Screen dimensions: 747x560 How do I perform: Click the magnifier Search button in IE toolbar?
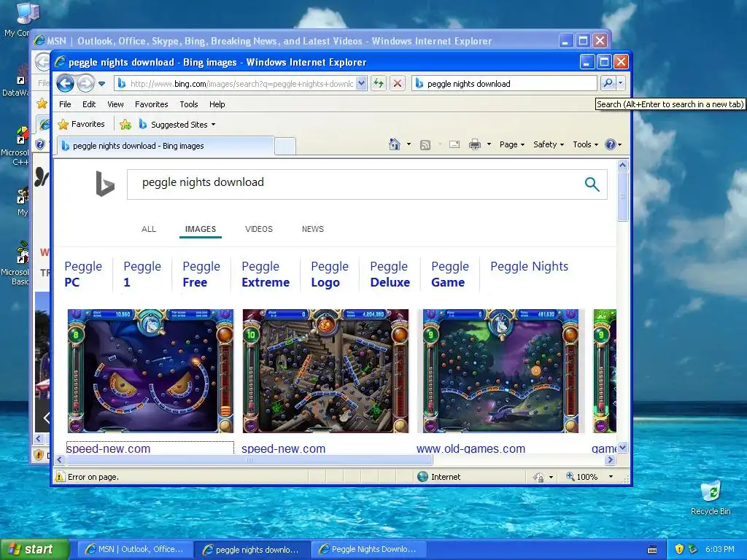608,83
